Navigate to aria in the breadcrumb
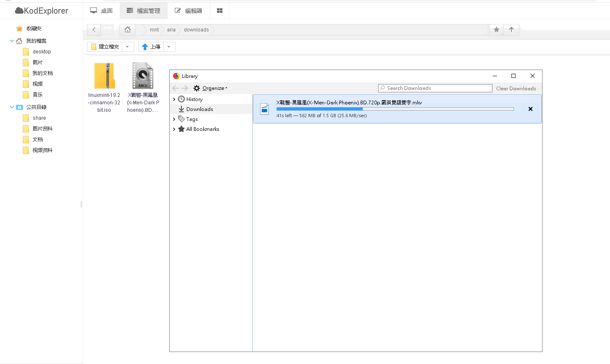 [171, 30]
